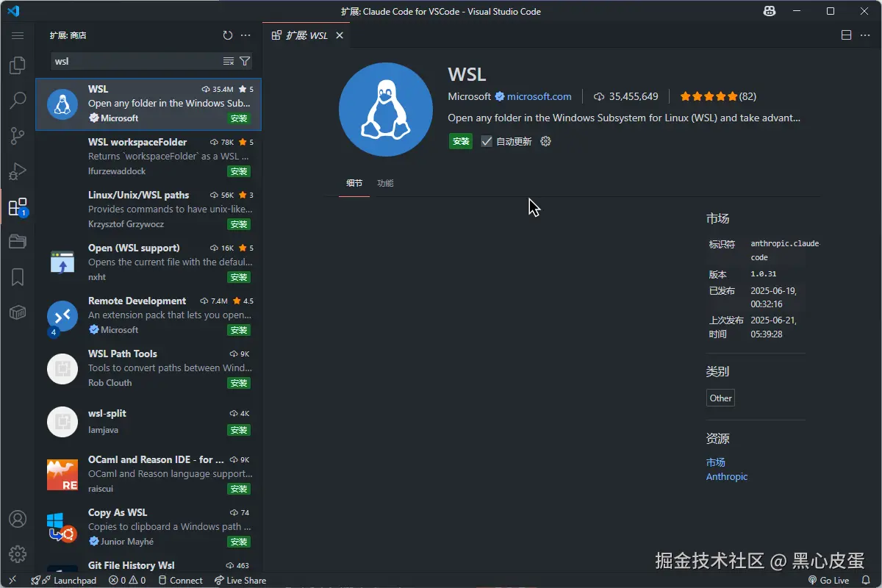Open the Manage gear icon in activity bar
The image size is (882, 588).
click(x=18, y=554)
